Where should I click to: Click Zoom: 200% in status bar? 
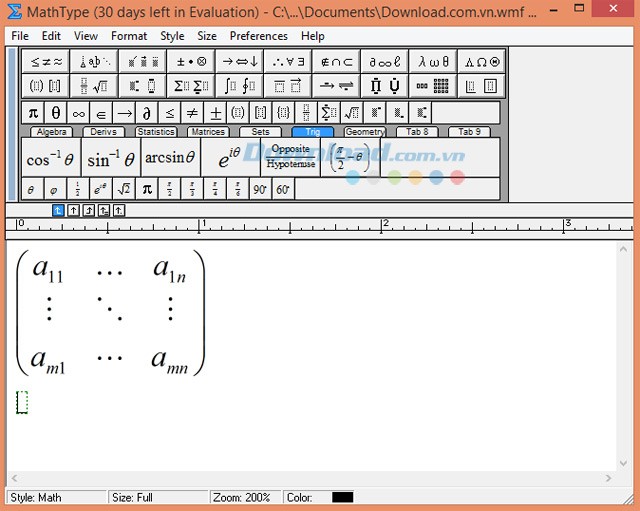(242, 498)
